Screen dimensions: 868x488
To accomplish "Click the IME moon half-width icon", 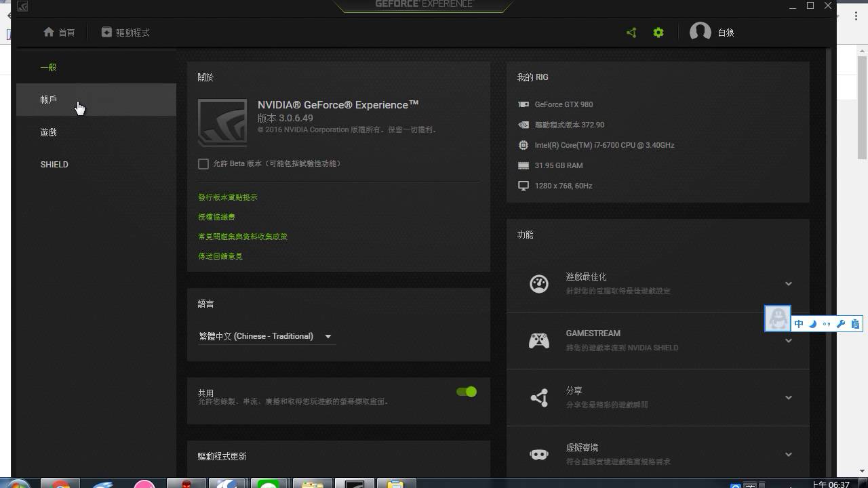I will [x=812, y=324].
